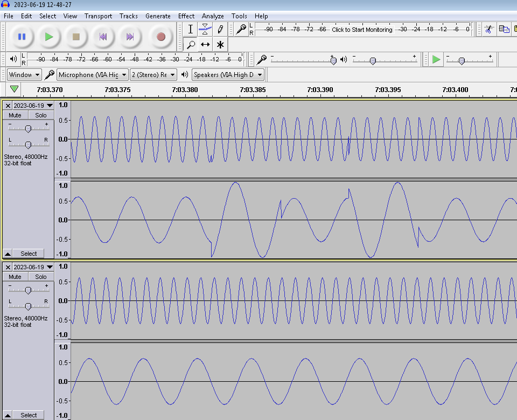Activate the Zoom tool
Image resolution: width=517 pixels, height=420 pixels.
pyautogui.click(x=191, y=44)
